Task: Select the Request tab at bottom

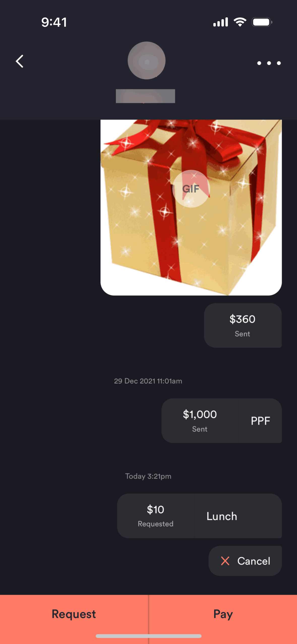Action: [x=74, y=614]
